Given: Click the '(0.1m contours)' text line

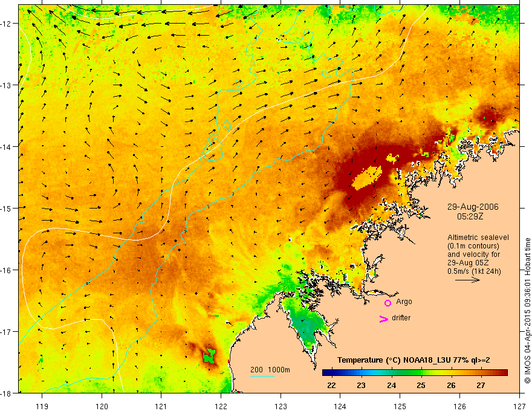Looking at the screenshot, I should click(x=473, y=246).
